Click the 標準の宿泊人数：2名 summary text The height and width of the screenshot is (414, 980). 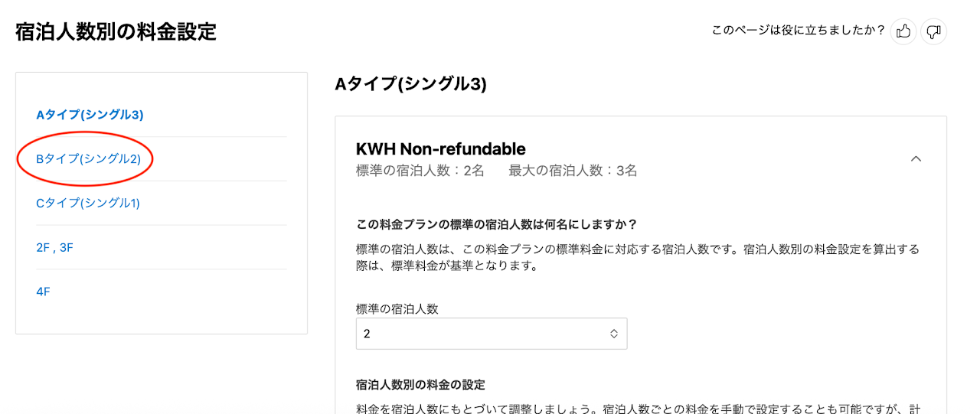point(420,170)
